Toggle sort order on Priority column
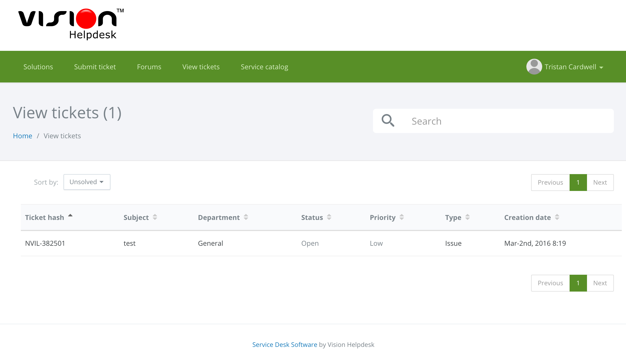626x364 pixels. (x=401, y=217)
